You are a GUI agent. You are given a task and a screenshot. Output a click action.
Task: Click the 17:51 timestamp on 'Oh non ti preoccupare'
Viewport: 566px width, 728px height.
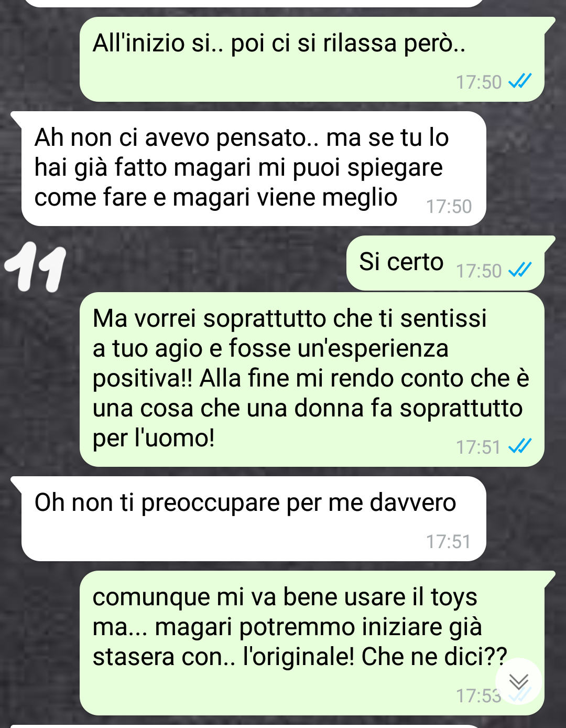449,541
